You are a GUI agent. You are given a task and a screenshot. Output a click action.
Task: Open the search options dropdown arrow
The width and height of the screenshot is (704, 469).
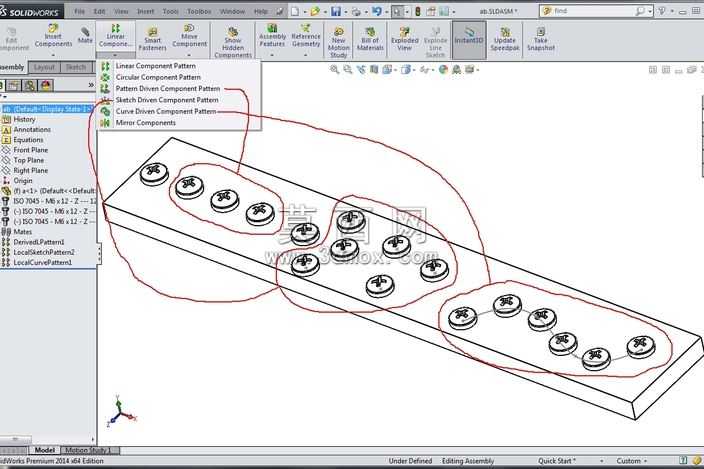(650, 11)
